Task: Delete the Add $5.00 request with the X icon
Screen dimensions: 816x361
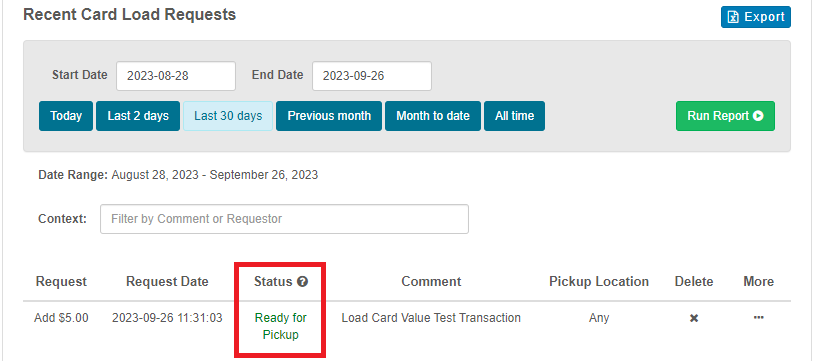Action: pyautogui.click(x=694, y=318)
